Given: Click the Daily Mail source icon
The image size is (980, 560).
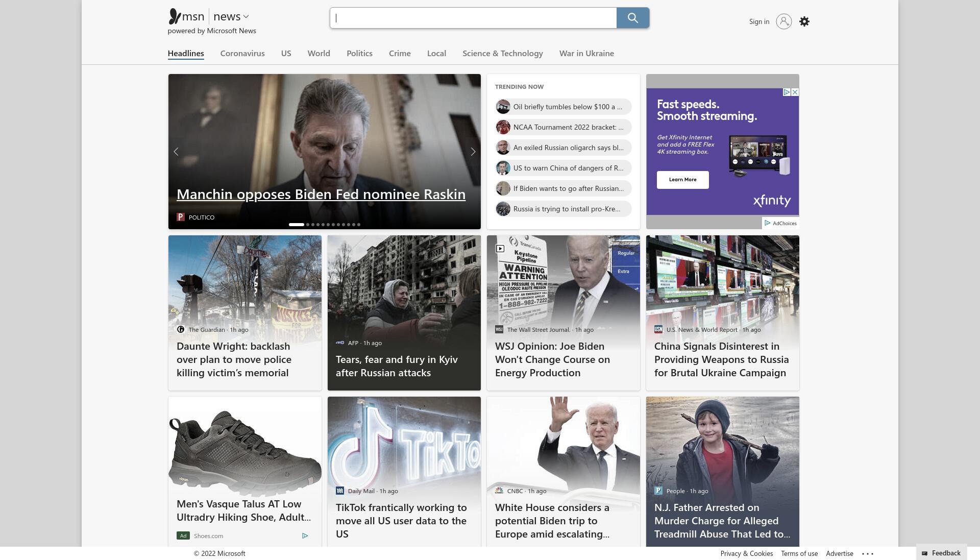Looking at the screenshot, I should 340,491.
